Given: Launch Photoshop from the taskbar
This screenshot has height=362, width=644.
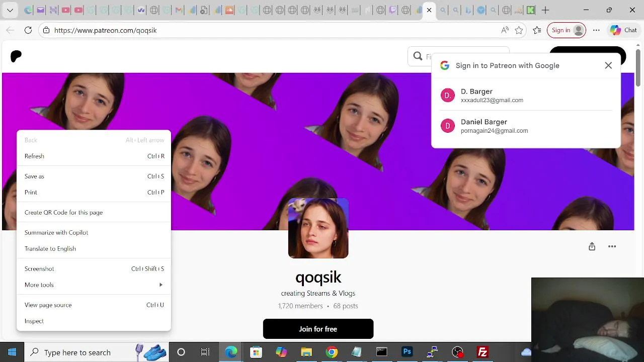Looking at the screenshot, I should coord(407,352).
